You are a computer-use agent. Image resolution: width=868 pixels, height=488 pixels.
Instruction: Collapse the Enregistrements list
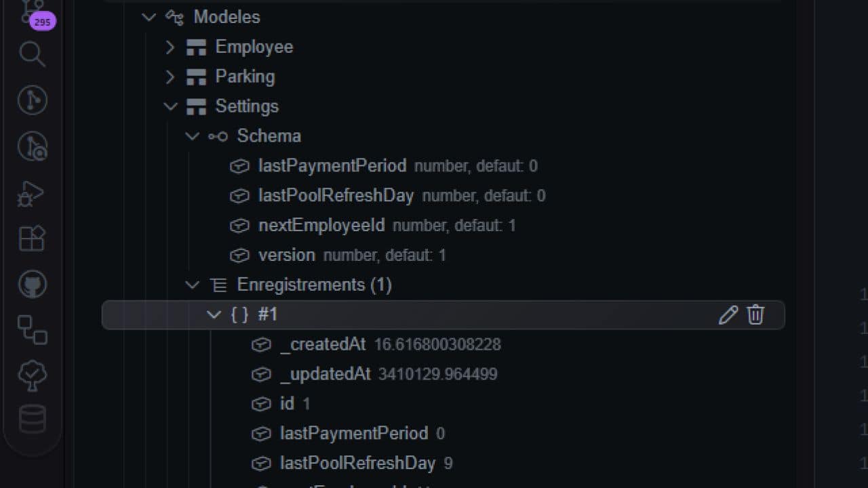193,285
